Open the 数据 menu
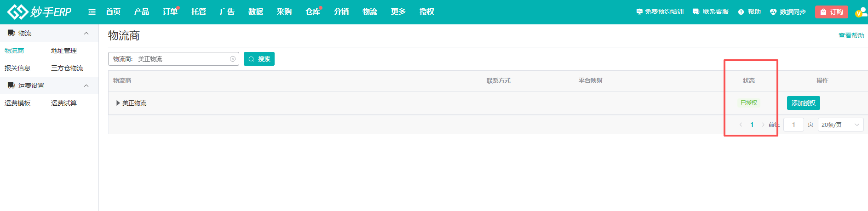The image size is (868, 211). (x=256, y=12)
